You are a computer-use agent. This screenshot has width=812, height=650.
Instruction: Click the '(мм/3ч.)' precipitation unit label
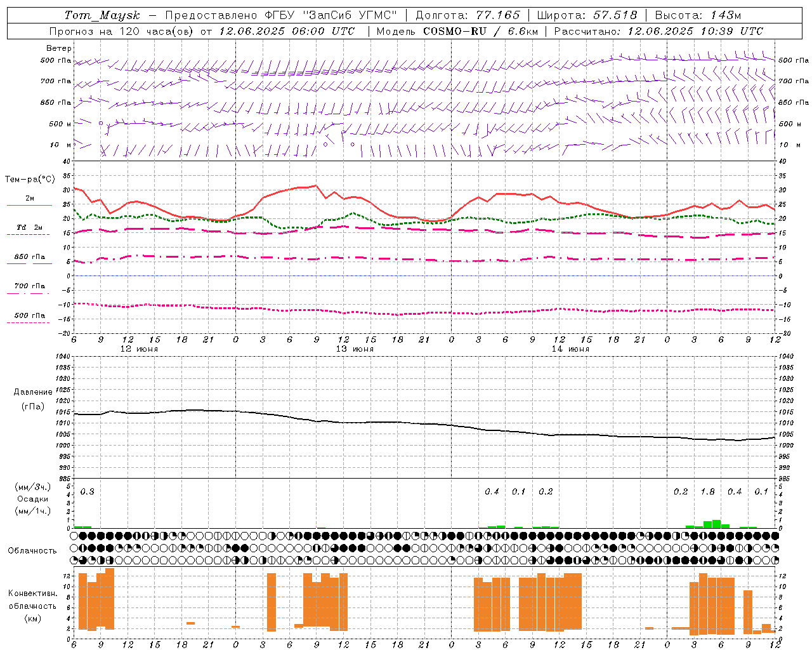pos(33,487)
